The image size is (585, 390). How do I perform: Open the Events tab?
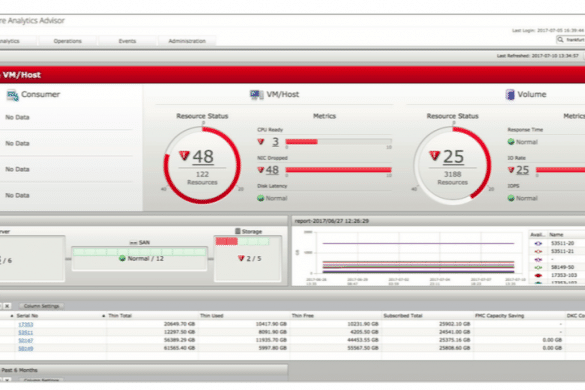[127, 41]
